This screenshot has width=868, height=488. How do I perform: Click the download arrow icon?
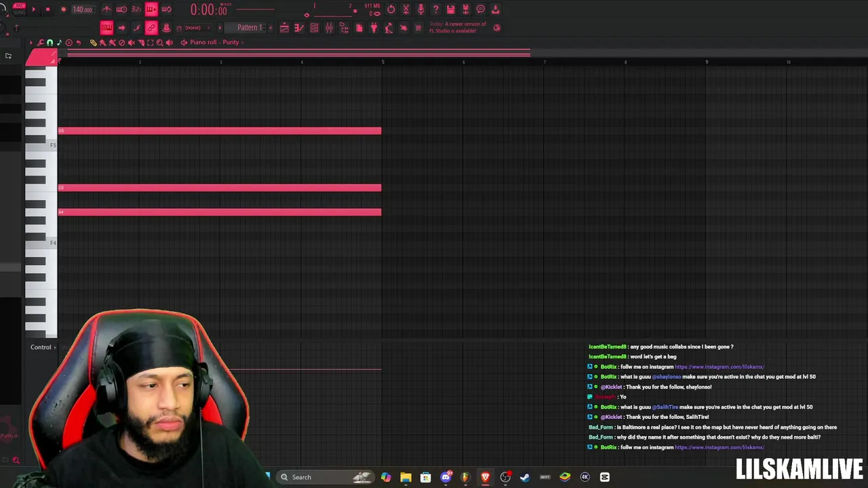496,9
